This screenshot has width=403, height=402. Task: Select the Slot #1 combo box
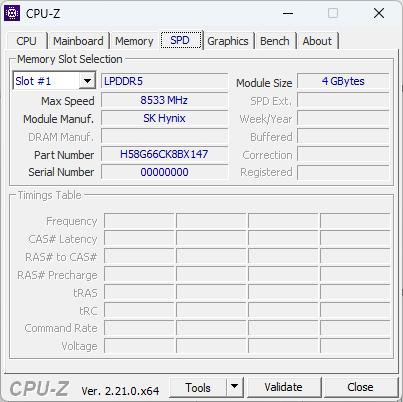[x=54, y=81]
